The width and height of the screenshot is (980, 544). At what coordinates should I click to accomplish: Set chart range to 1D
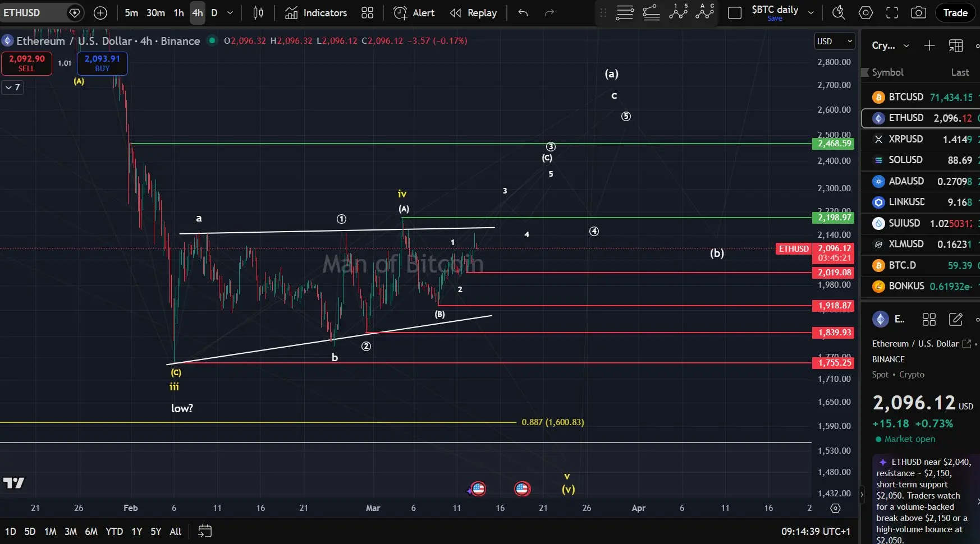[11, 531]
